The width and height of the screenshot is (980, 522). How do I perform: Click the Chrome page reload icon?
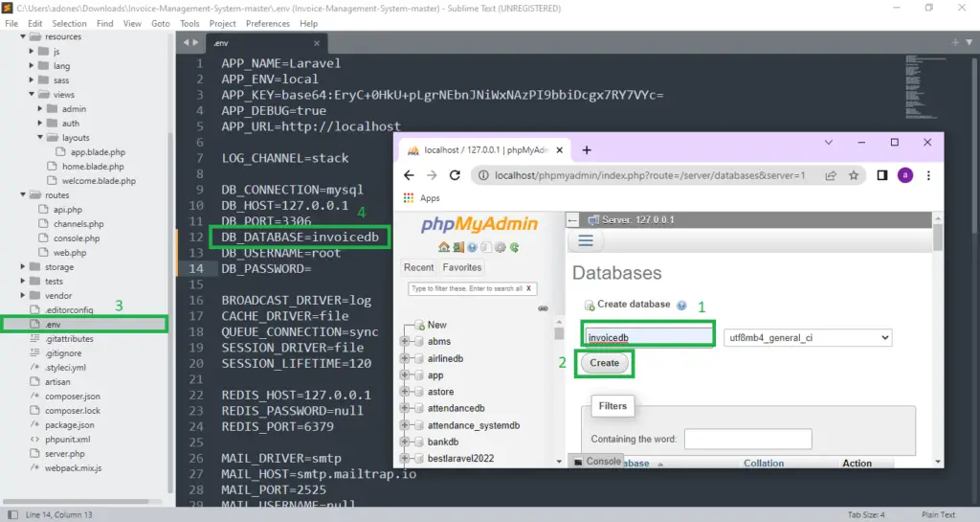point(456,175)
